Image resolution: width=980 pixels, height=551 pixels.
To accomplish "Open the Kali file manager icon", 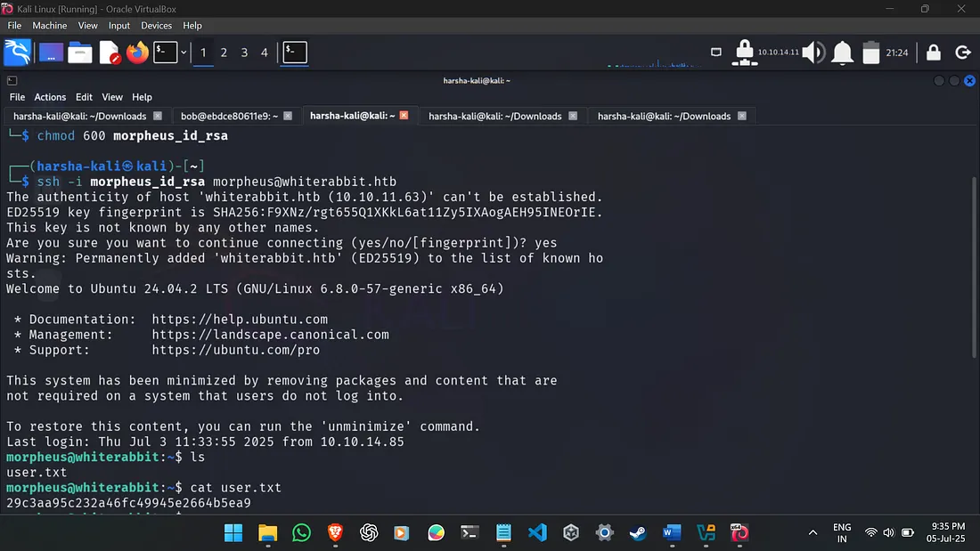I will tap(79, 53).
